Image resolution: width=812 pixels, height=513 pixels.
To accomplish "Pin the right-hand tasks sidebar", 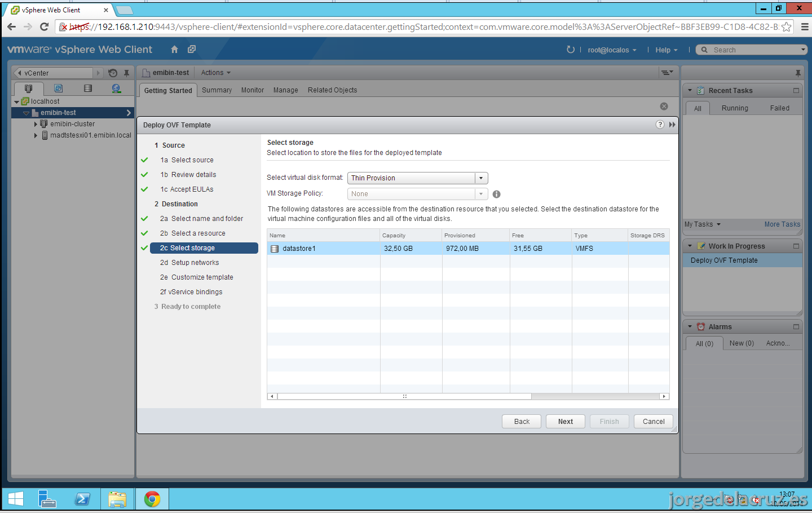I will coord(798,73).
